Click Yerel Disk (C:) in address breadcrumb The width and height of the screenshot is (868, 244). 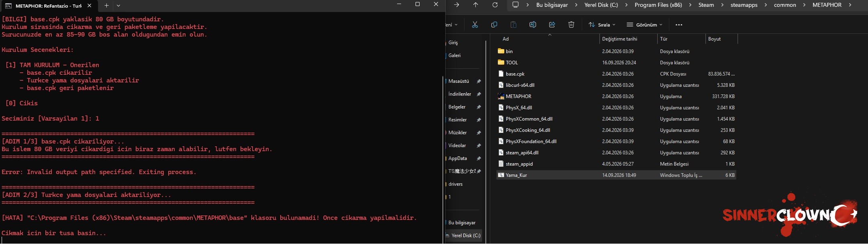pos(601,5)
